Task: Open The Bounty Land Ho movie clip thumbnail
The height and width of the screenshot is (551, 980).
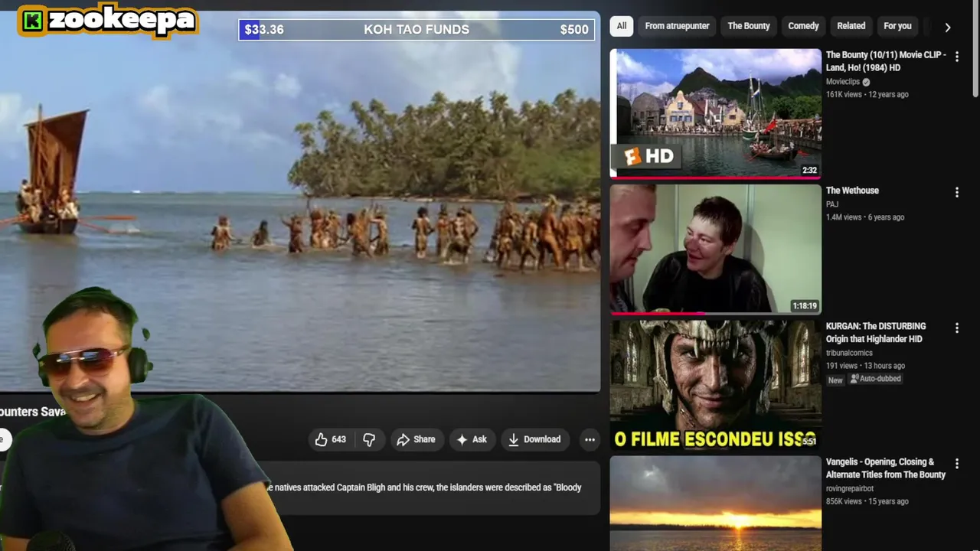Action: coord(715,113)
